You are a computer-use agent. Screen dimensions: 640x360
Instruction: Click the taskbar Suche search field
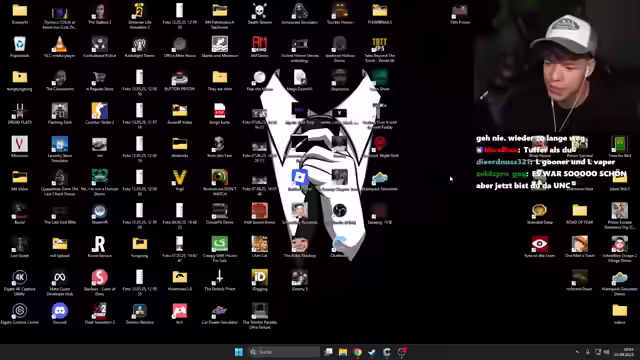tap(284, 352)
